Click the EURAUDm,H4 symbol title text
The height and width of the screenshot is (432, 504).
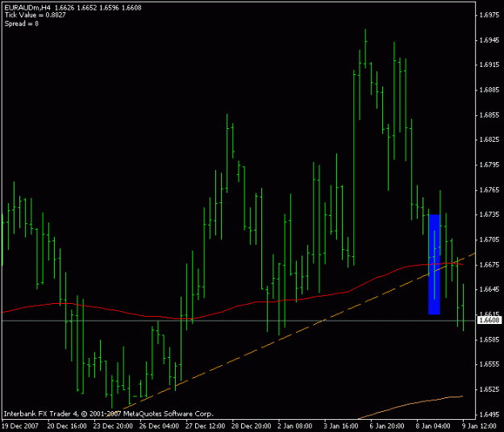click(27, 8)
